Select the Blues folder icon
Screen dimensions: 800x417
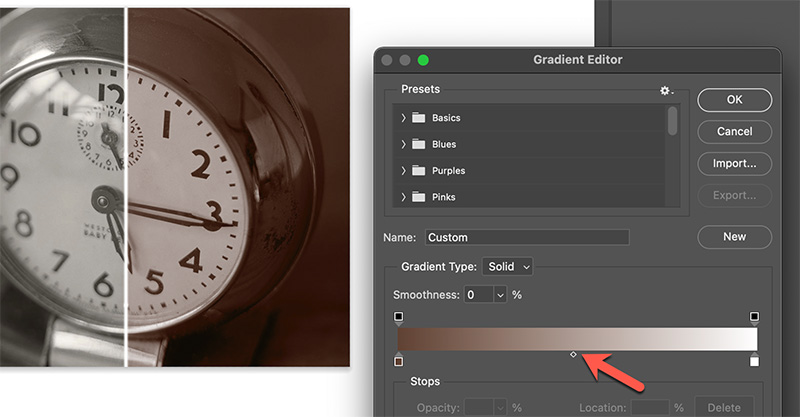[418, 144]
